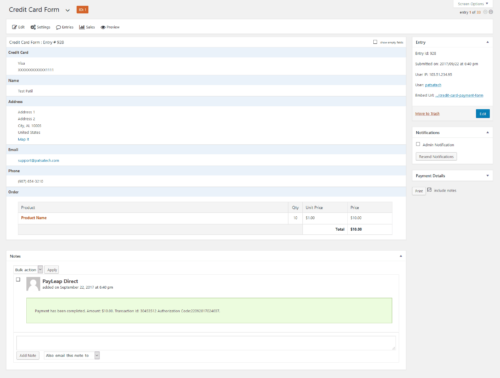The height and width of the screenshot is (378, 500).
Task: Open the form Settings toolbar item
Action: [40, 27]
